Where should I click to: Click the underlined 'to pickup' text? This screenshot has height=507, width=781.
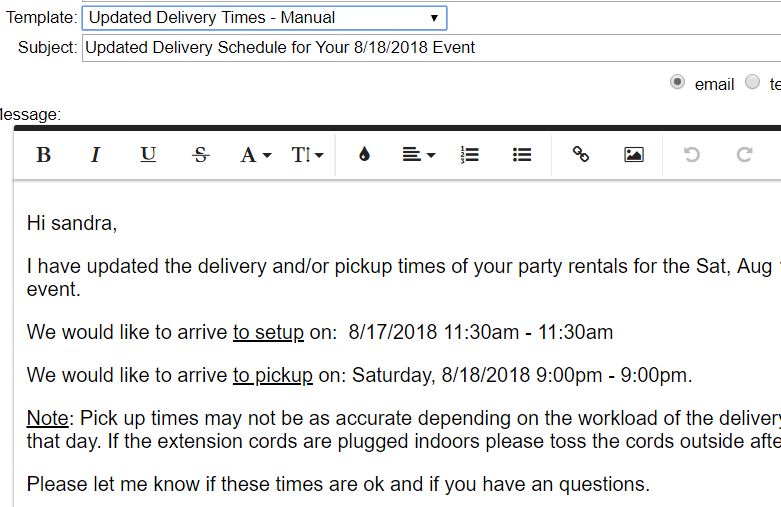click(273, 376)
